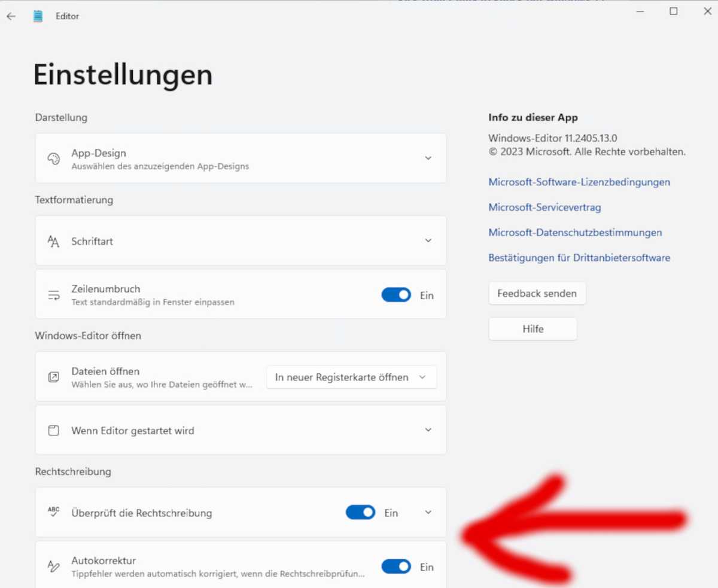The image size is (718, 588).
Task: Switch off the Autokorrektur toggle
Action: (x=396, y=566)
